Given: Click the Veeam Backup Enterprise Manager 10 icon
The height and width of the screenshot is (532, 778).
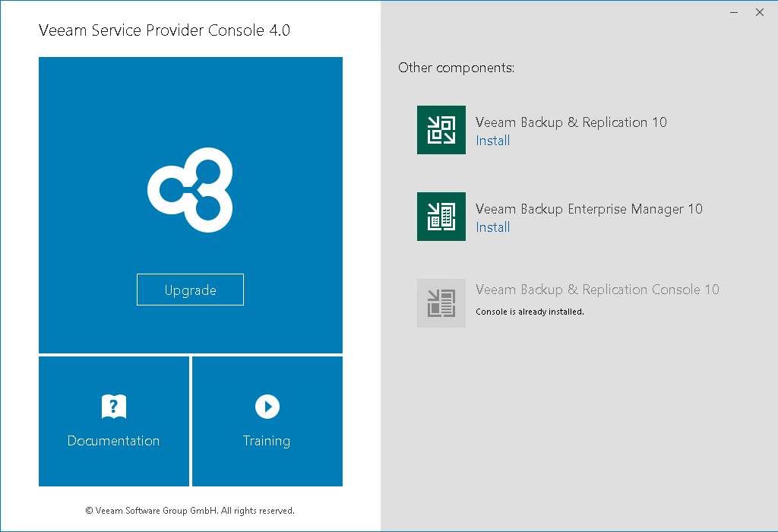Looking at the screenshot, I should pos(441,217).
